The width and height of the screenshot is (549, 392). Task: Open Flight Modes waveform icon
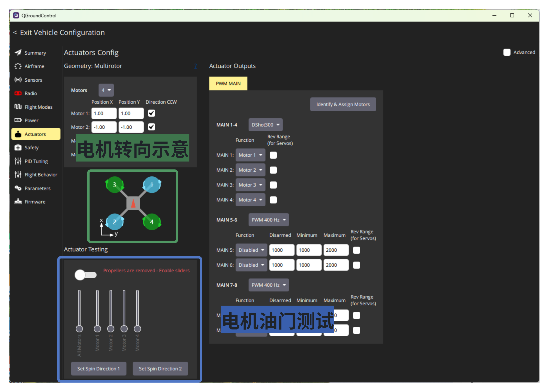(x=18, y=107)
